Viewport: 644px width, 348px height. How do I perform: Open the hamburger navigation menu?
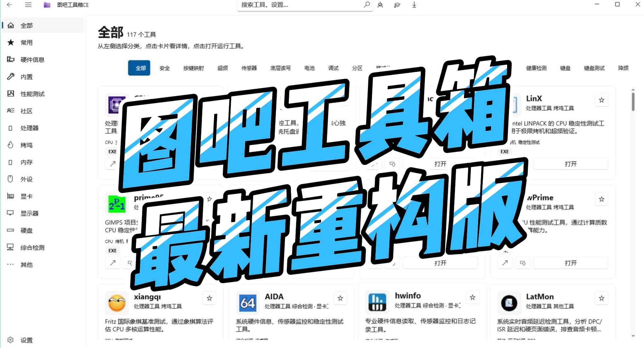point(28,5)
